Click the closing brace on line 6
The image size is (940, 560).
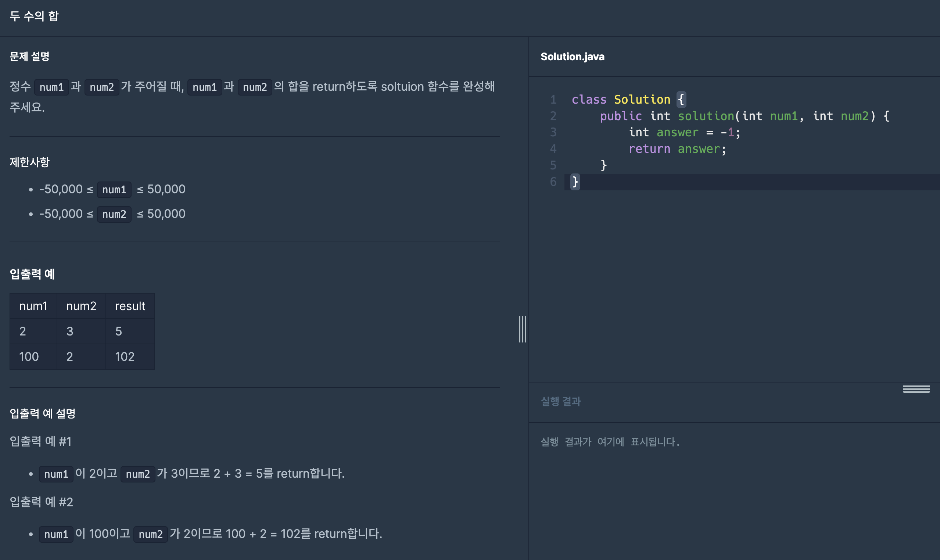tap(575, 182)
